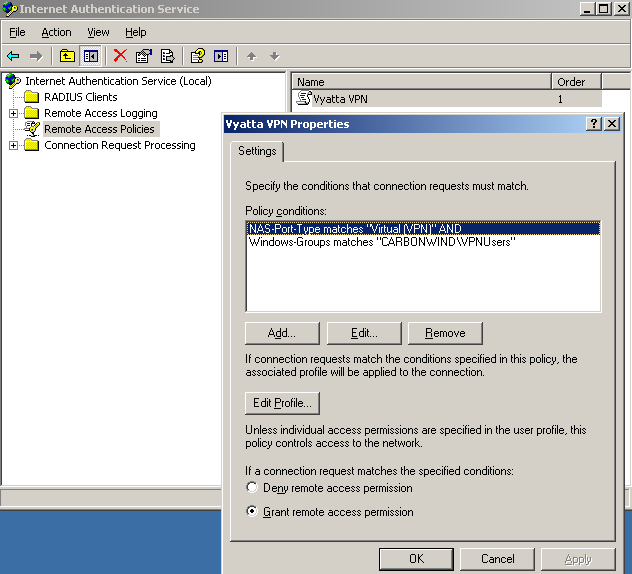Open the Properties toolbar icon
The height and width of the screenshot is (574, 632).
(x=143, y=56)
